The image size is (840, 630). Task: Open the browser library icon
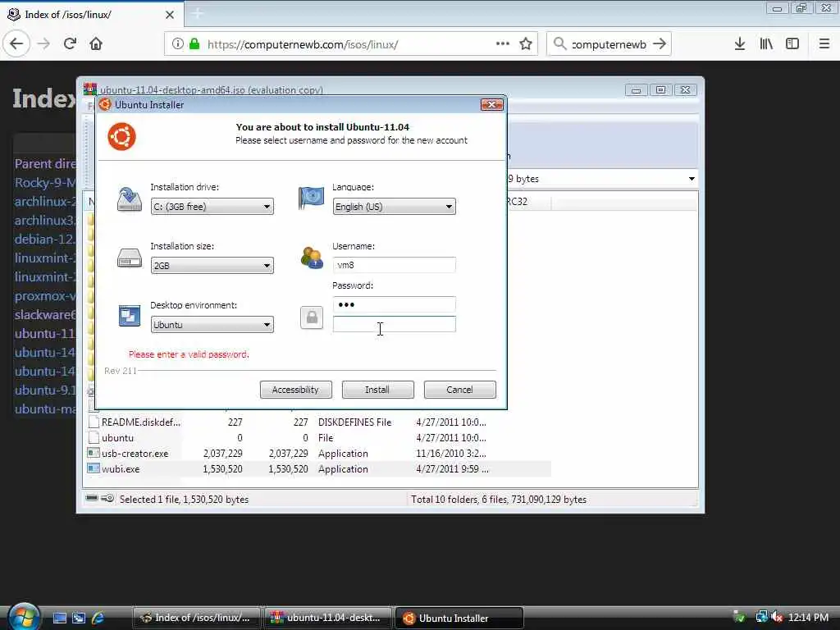click(x=766, y=44)
